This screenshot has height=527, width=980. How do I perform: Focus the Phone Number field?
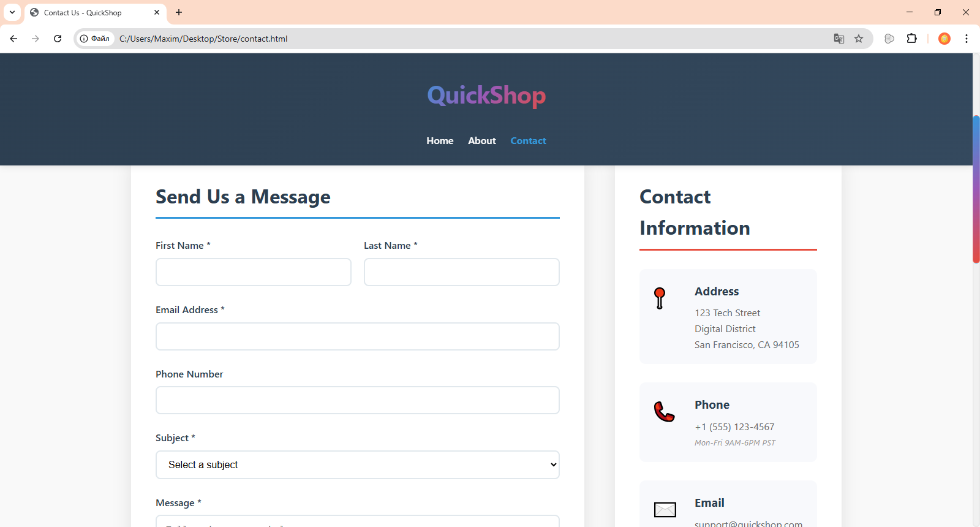click(358, 400)
